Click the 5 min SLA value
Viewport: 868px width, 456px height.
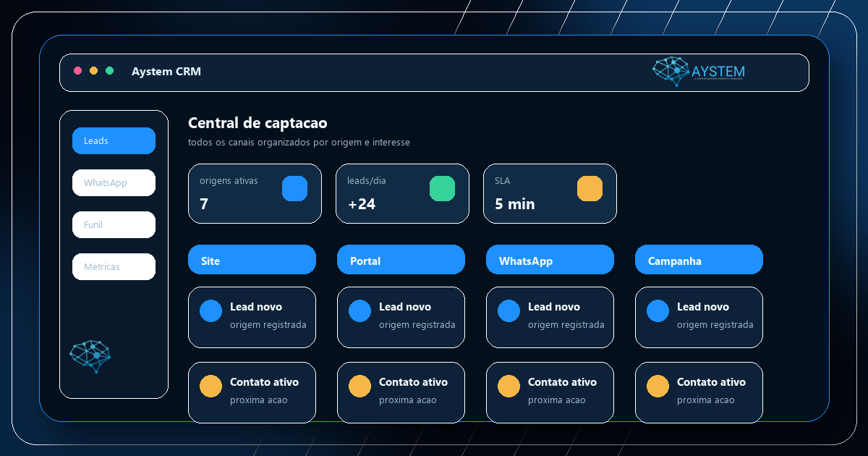click(x=515, y=204)
